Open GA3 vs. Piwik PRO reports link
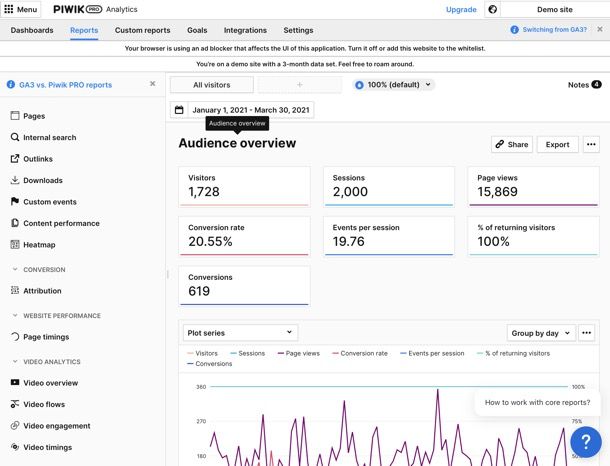610x466 pixels. (x=65, y=84)
